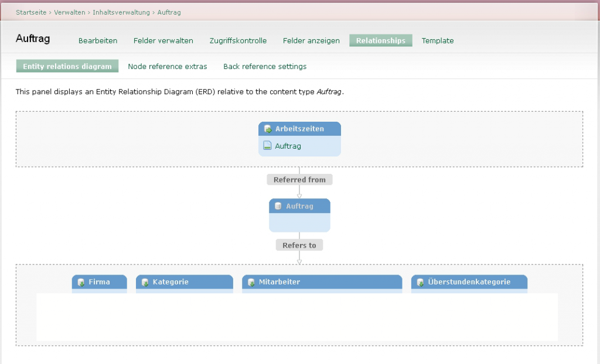Screen dimensions: 600x364
Task: Navigate to Startseite in the breadcrumb
Action: (x=32, y=12)
